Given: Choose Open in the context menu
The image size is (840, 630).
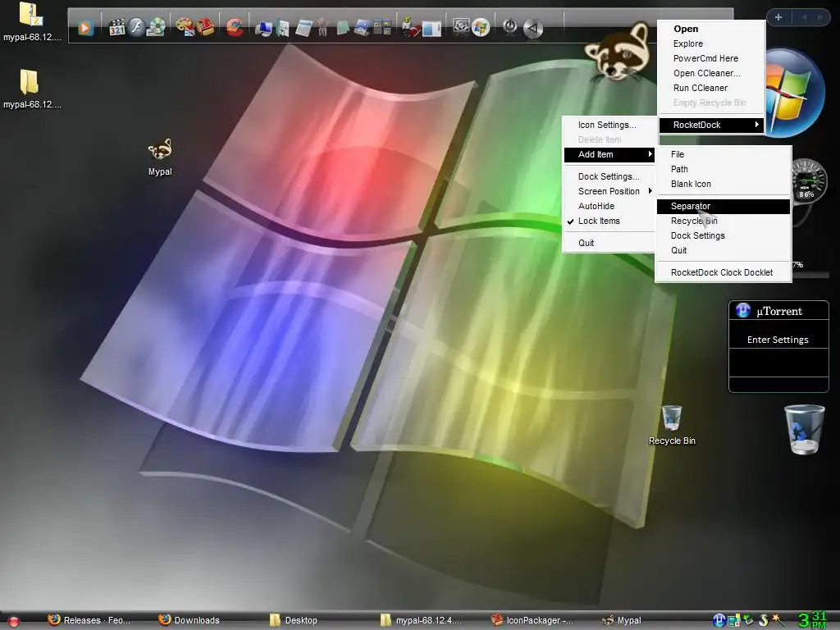Looking at the screenshot, I should click(x=711, y=29).
